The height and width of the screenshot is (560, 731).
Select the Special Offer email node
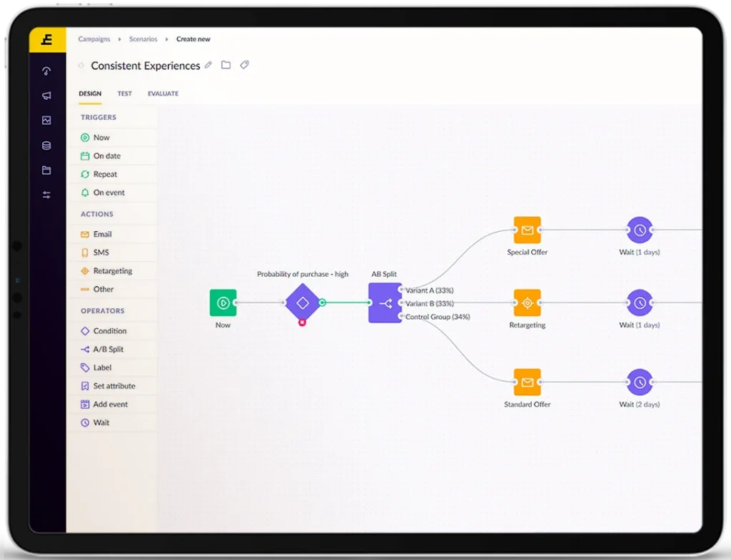(x=528, y=230)
